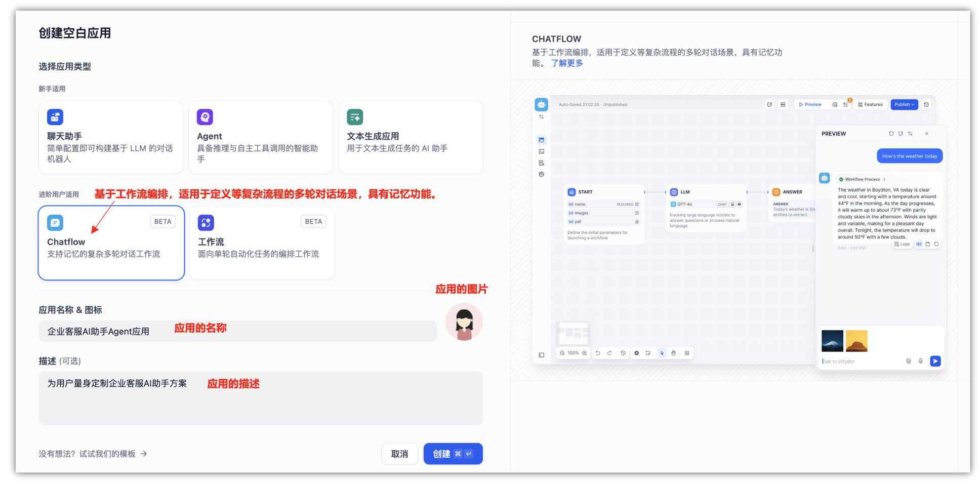Click the 100% zoom level
The image size is (980, 484).
[x=573, y=353]
